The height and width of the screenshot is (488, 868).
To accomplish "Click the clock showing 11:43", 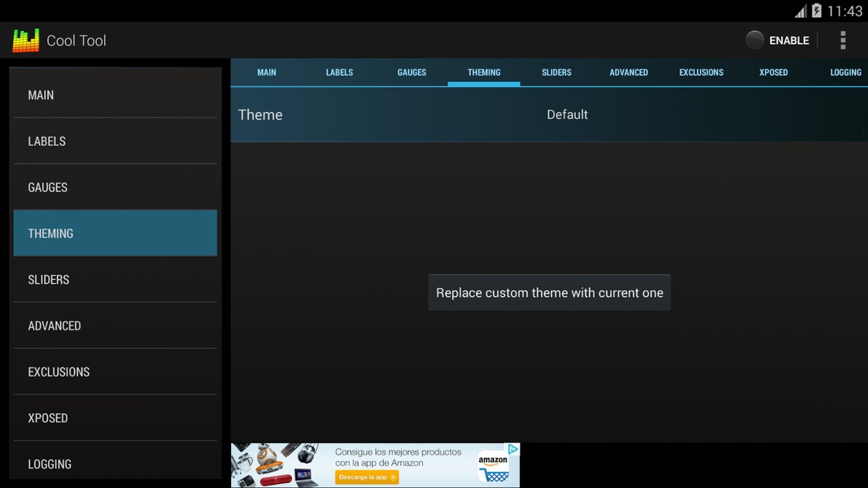I will 844,11.
